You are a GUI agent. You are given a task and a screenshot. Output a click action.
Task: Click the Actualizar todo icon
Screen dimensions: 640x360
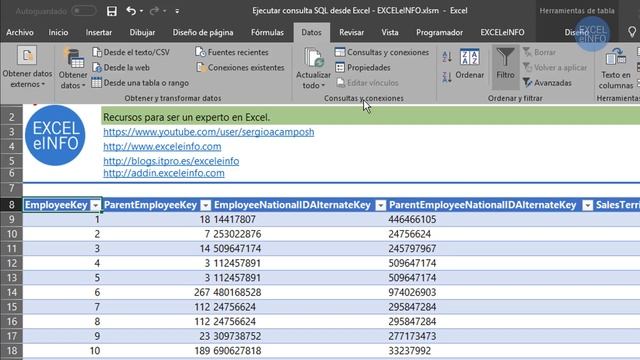tap(313, 58)
